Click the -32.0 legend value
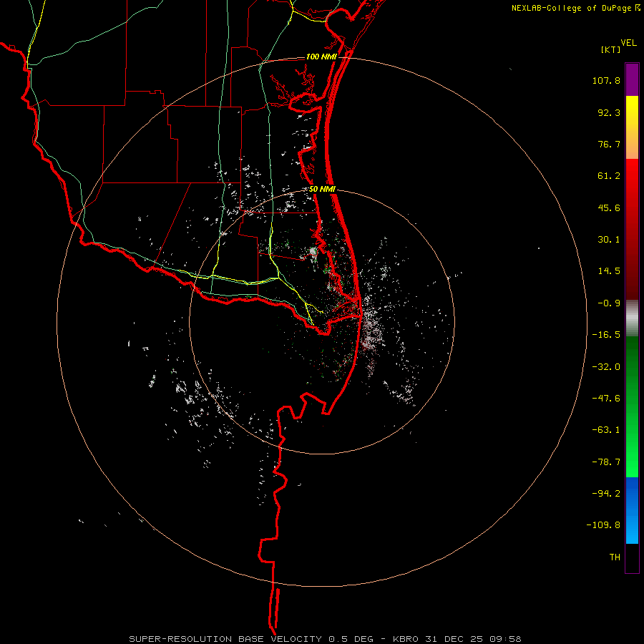This screenshot has height=644, width=644. click(606, 367)
